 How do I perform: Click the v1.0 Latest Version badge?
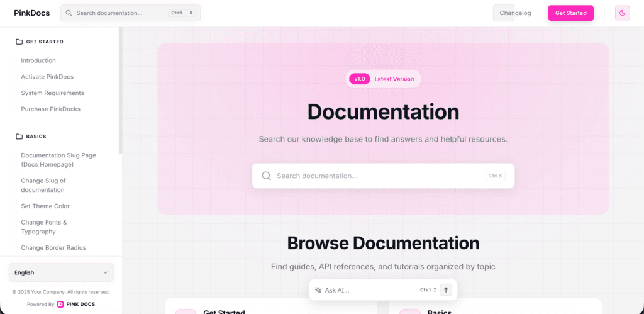pos(383,79)
